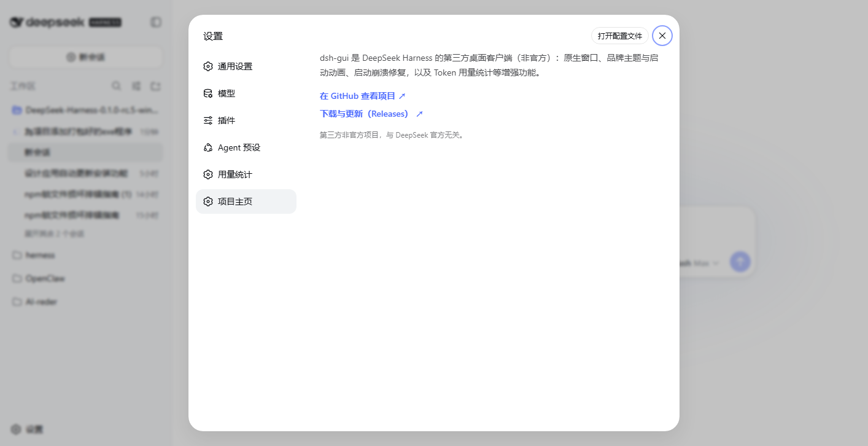Image resolution: width=868 pixels, height=446 pixels.
Task: Click the database icon beside 模型
Action: tap(208, 93)
